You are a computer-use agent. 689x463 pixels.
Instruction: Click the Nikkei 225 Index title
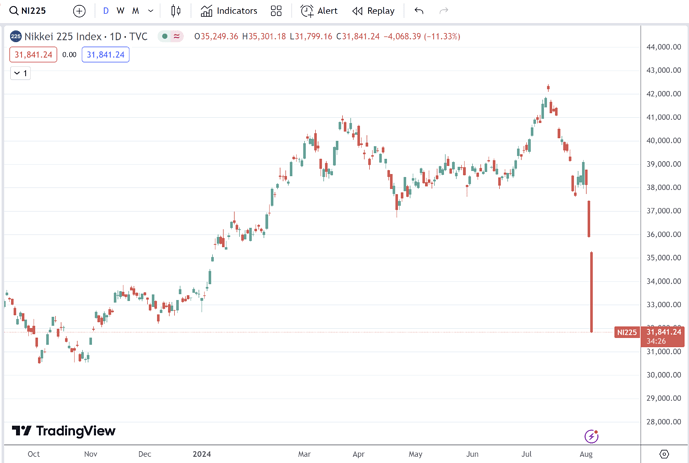click(x=86, y=36)
